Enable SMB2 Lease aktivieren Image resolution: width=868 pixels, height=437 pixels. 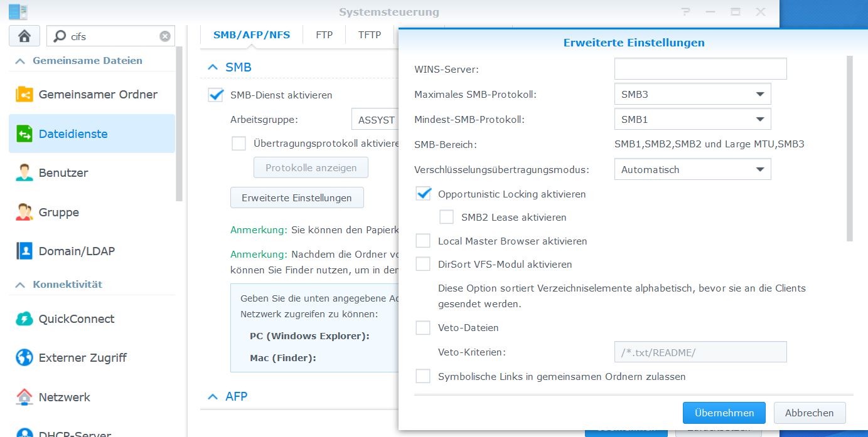446,217
